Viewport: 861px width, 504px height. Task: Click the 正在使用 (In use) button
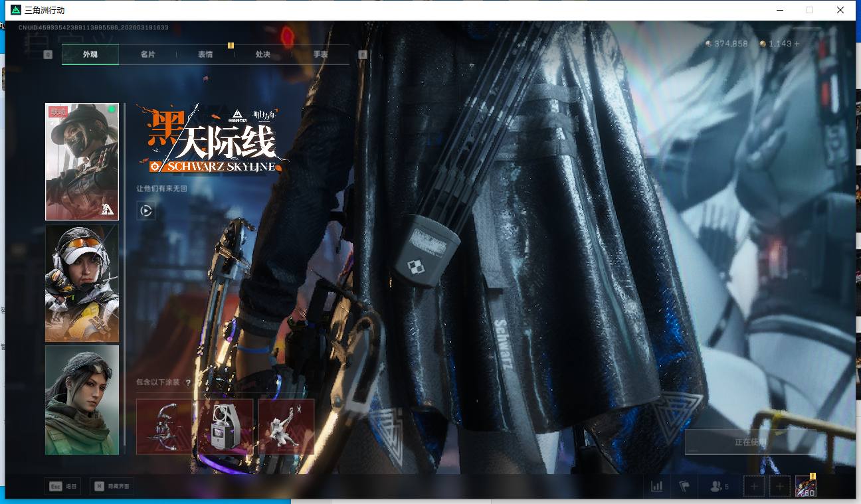[751, 442]
